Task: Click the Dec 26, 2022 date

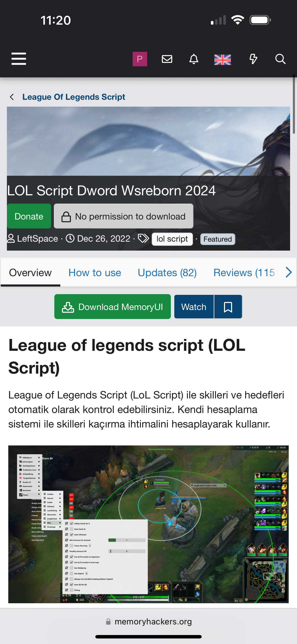Action: point(104,239)
